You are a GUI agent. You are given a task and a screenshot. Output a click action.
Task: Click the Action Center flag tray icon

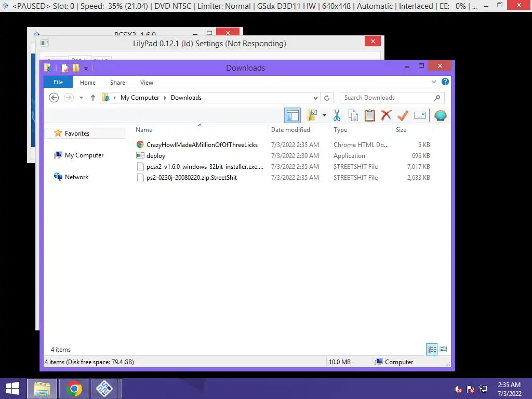[470, 389]
